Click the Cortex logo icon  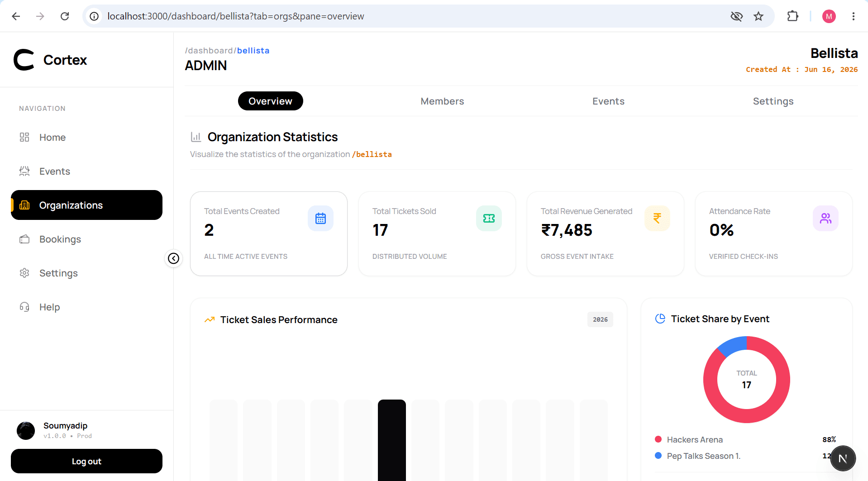[24, 60]
